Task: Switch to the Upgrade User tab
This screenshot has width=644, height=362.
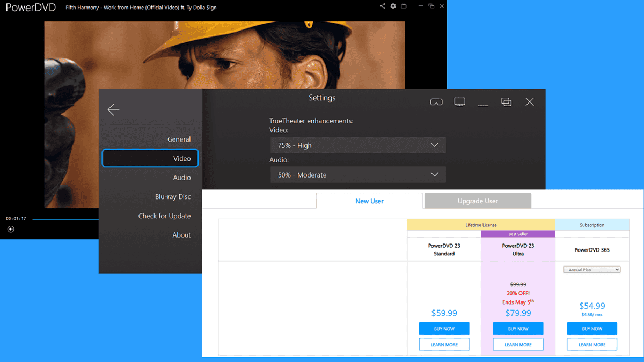Action: [478, 201]
